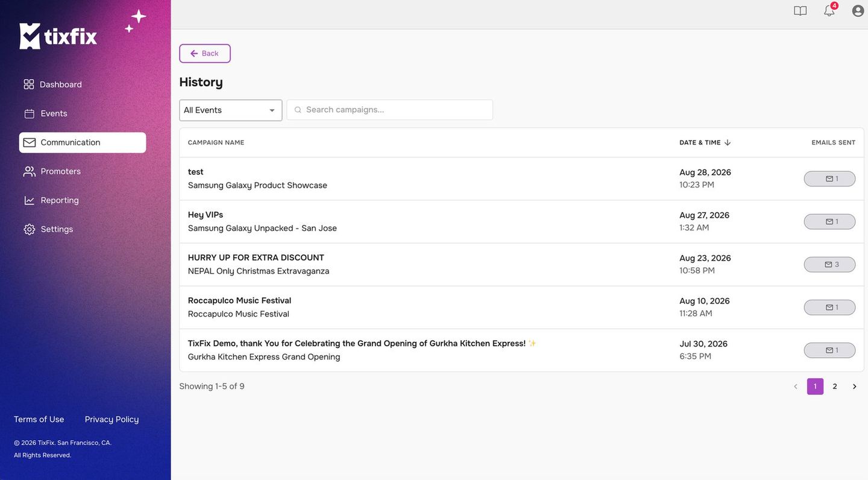Viewport: 868px width, 480px height.
Task: Open the user account avatar
Action: pyautogui.click(x=858, y=11)
